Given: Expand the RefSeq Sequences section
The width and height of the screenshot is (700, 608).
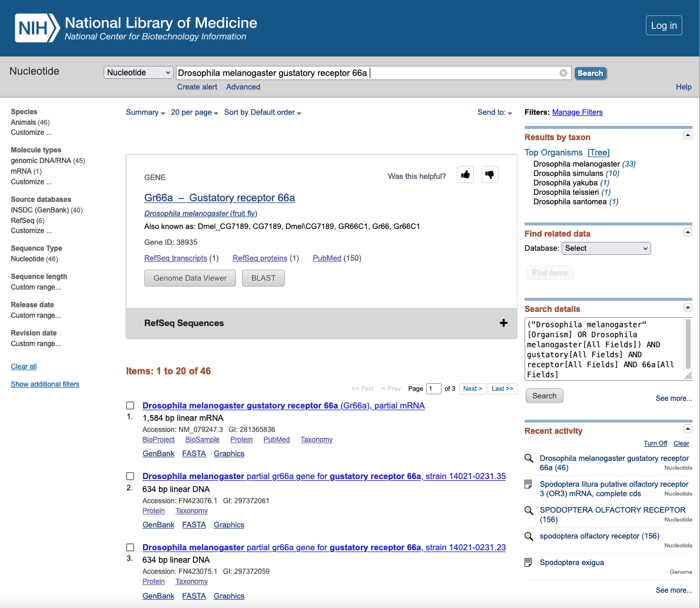Looking at the screenshot, I should tap(503, 323).
